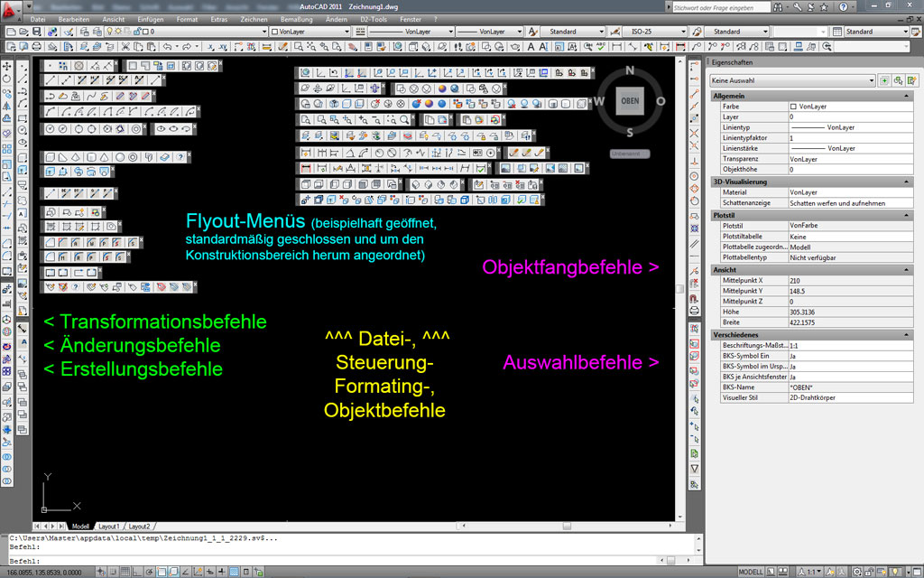Toggle the MODELL space button in status bar
The width and height of the screenshot is (924, 578).
point(751,572)
